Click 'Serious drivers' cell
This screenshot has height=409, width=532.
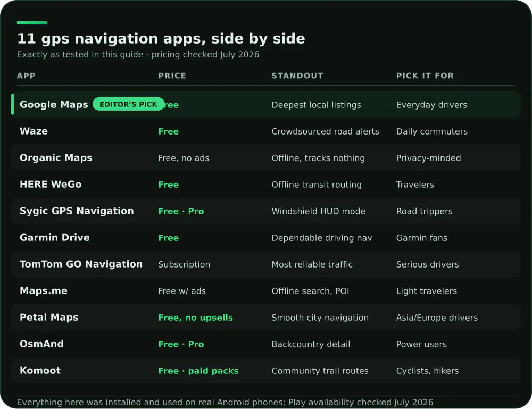(x=428, y=264)
